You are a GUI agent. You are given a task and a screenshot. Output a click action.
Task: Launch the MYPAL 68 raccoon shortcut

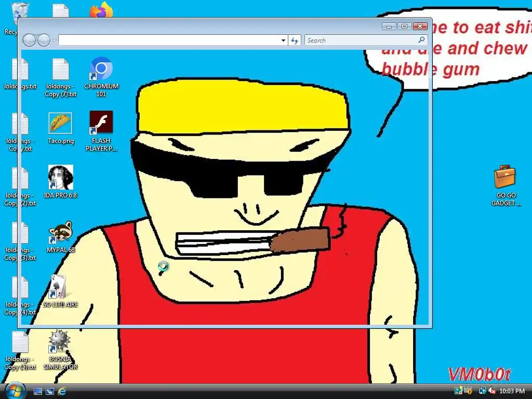(60, 237)
